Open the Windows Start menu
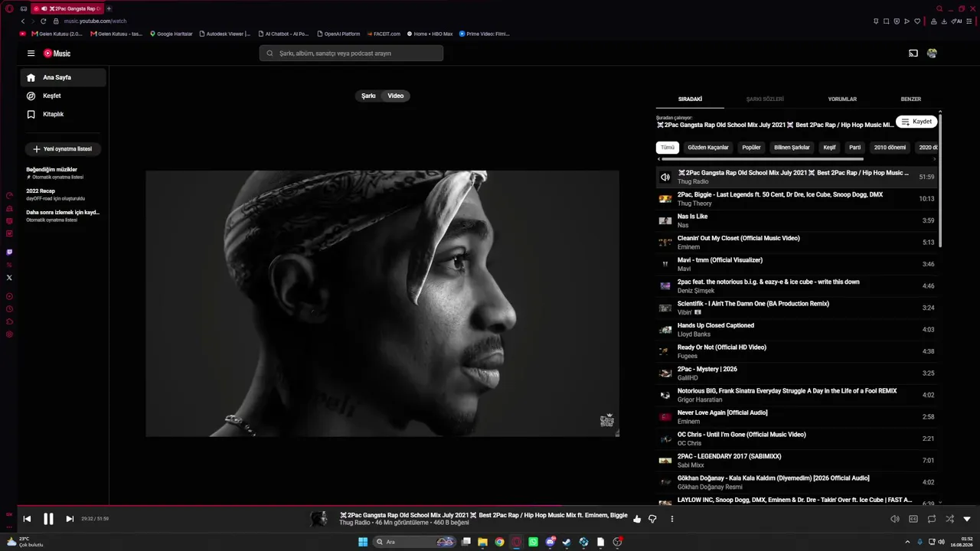The height and width of the screenshot is (551, 980). (363, 542)
